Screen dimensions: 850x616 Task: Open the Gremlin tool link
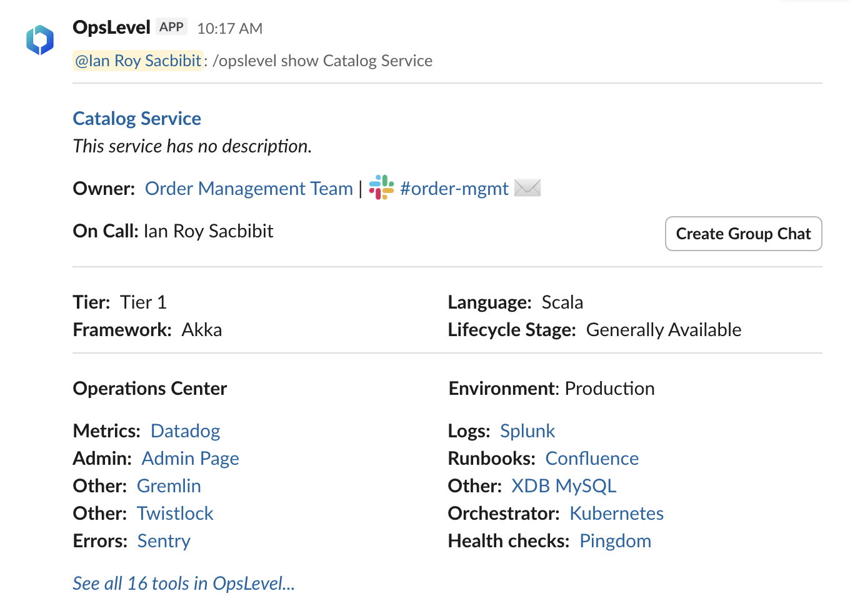pyautogui.click(x=169, y=486)
